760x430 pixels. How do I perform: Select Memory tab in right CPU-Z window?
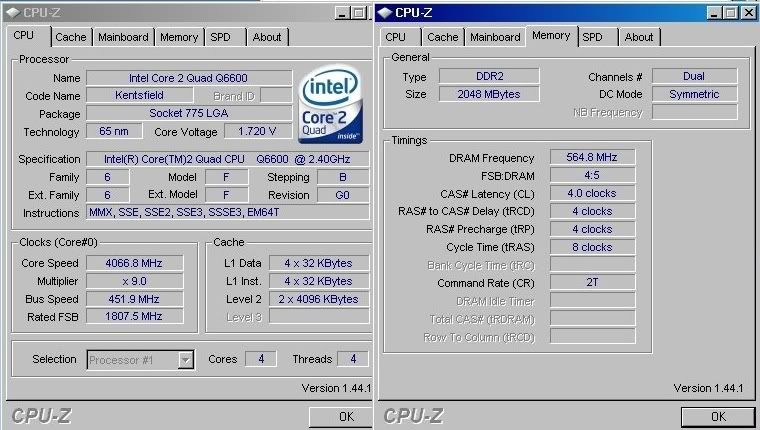click(x=551, y=36)
